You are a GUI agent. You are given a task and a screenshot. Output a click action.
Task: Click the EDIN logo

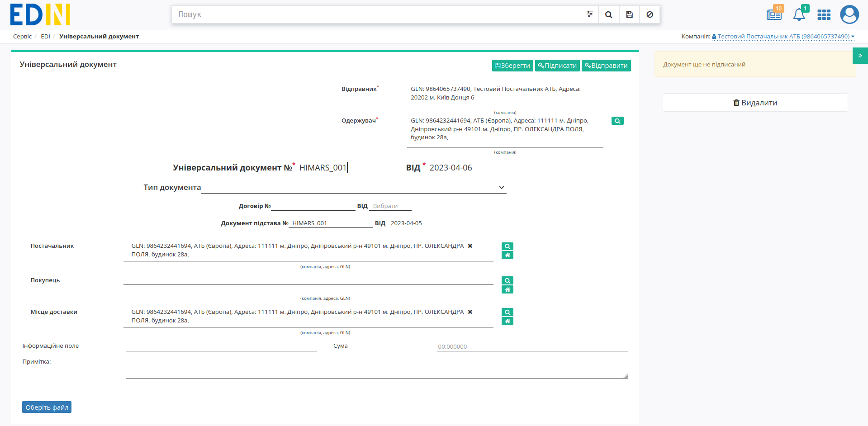(40, 14)
